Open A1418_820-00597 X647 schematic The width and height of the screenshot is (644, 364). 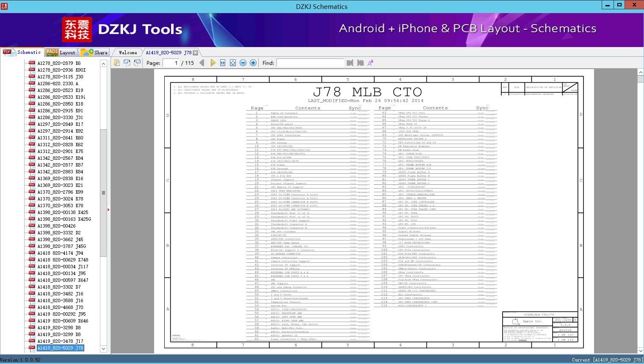(x=63, y=280)
